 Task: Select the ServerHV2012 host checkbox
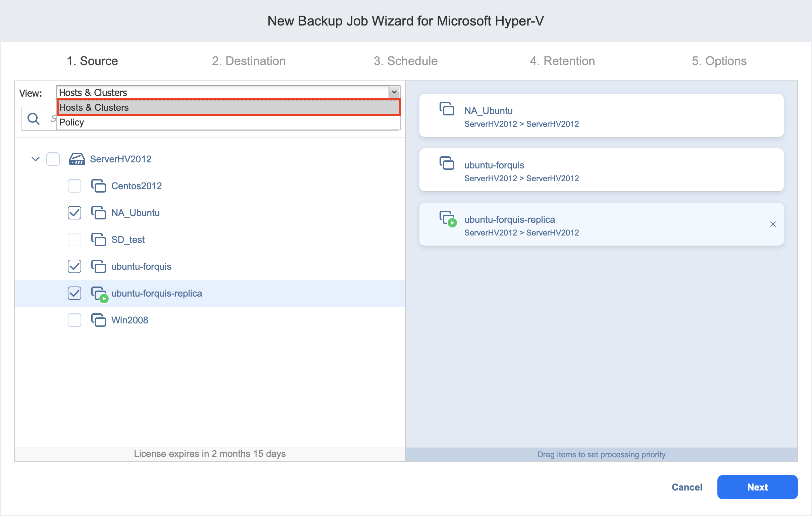pos(53,159)
